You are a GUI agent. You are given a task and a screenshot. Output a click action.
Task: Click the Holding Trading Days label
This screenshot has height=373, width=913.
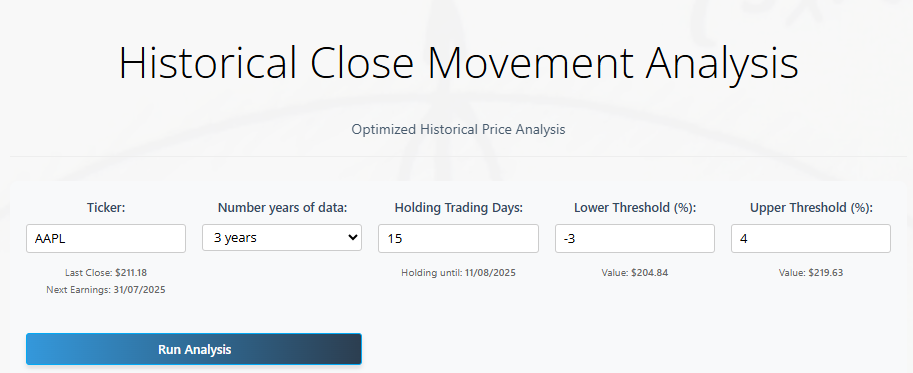click(x=459, y=208)
